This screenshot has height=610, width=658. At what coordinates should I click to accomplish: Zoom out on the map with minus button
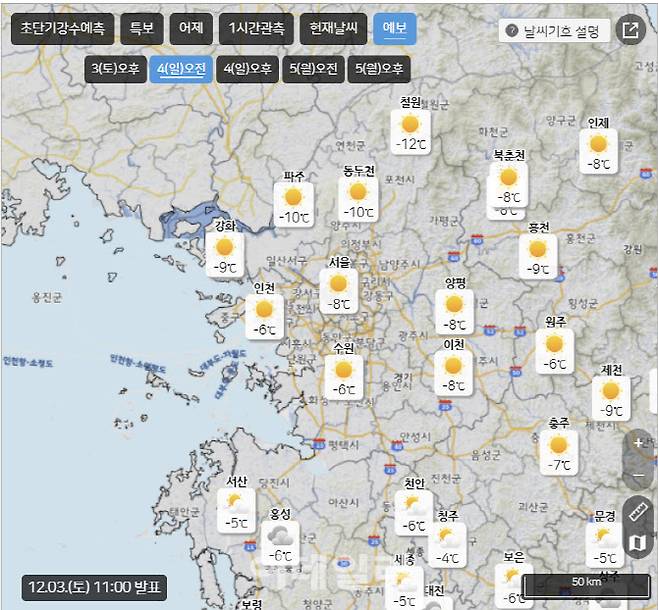point(639,475)
